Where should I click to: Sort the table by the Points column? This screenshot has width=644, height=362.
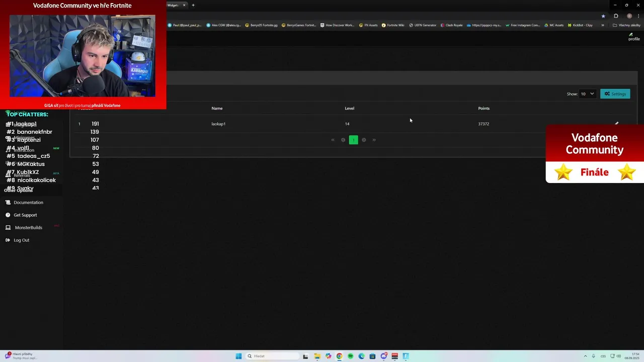(484, 108)
